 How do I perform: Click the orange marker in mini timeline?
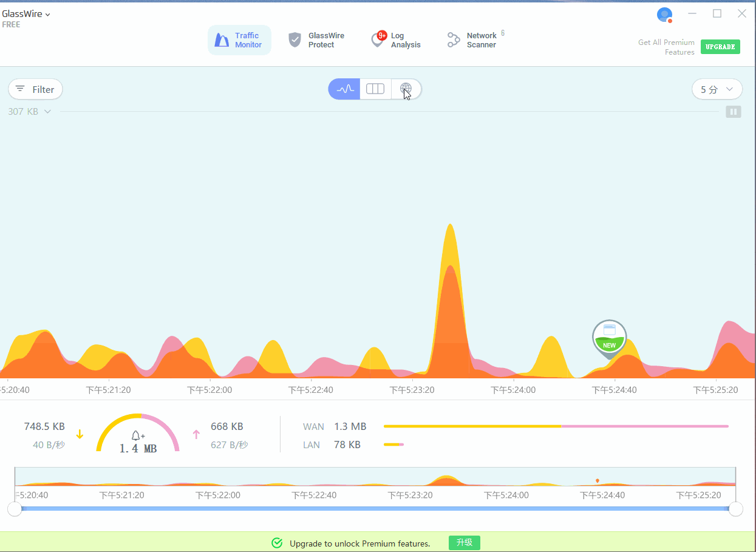tap(598, 481)
